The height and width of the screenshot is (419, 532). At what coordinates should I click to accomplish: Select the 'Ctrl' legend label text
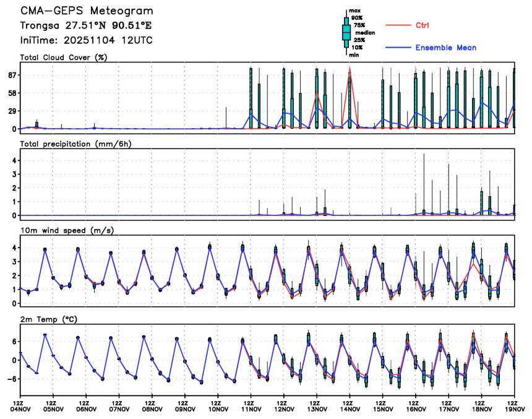pos(422,25)
